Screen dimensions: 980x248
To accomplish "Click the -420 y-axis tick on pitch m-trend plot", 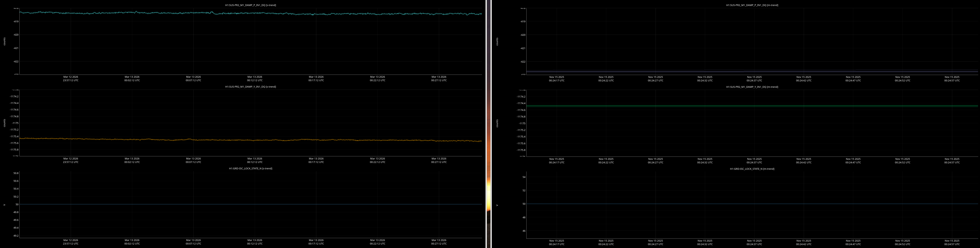I will (x=522, y=35).
